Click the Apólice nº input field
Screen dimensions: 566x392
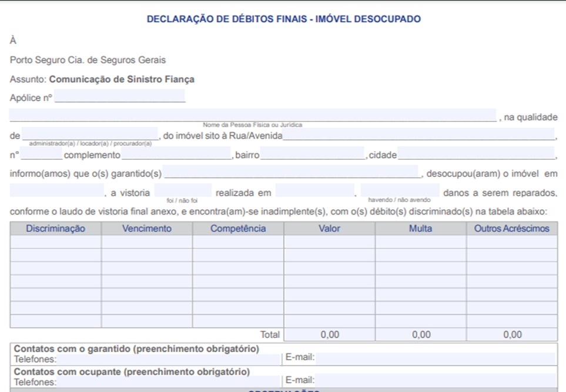(x=120, y=96)
